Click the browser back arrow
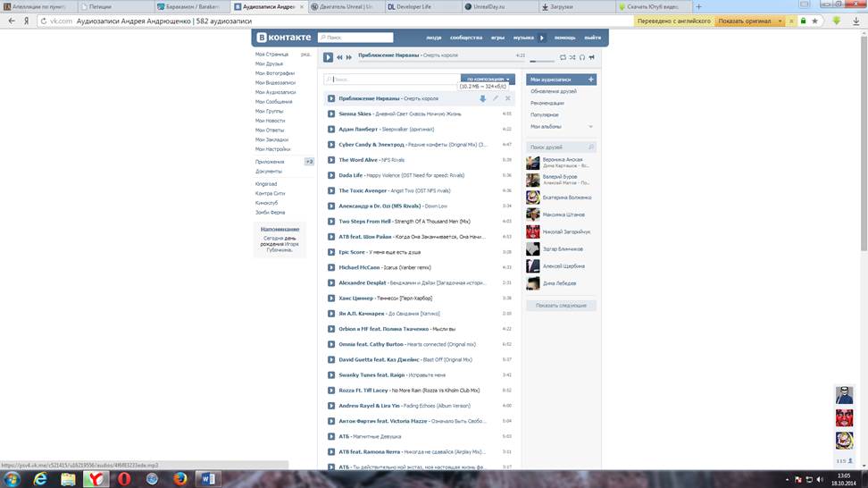The height and width of the screenshot is (488, 868). (12, 21)
